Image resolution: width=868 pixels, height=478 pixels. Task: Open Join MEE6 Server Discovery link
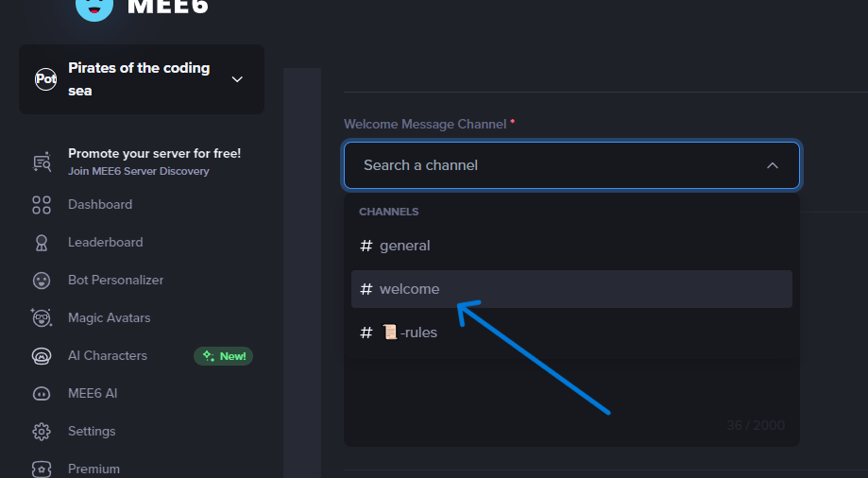pos(139,172)
